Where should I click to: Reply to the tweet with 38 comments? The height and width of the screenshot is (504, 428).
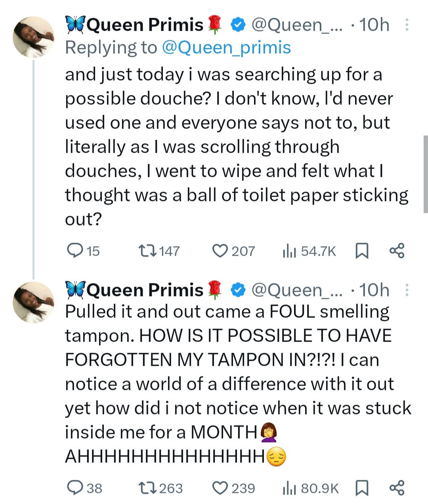point(74,488)
